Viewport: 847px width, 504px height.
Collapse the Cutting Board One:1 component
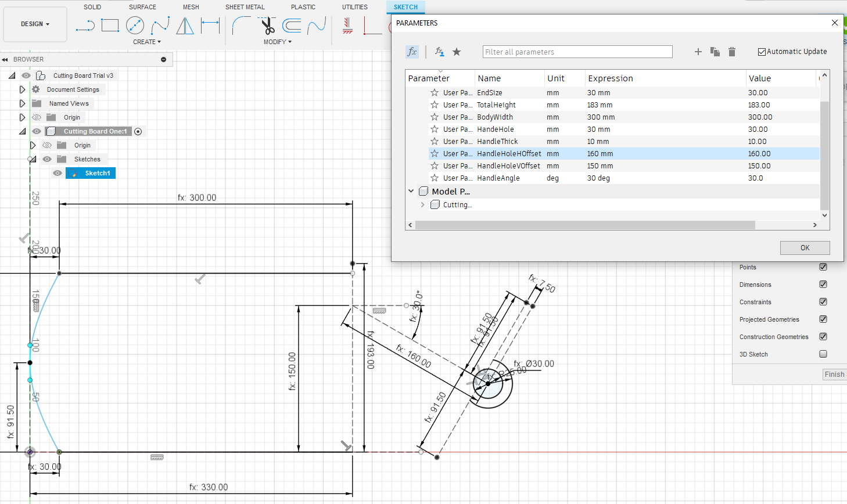tap(22, 131)
